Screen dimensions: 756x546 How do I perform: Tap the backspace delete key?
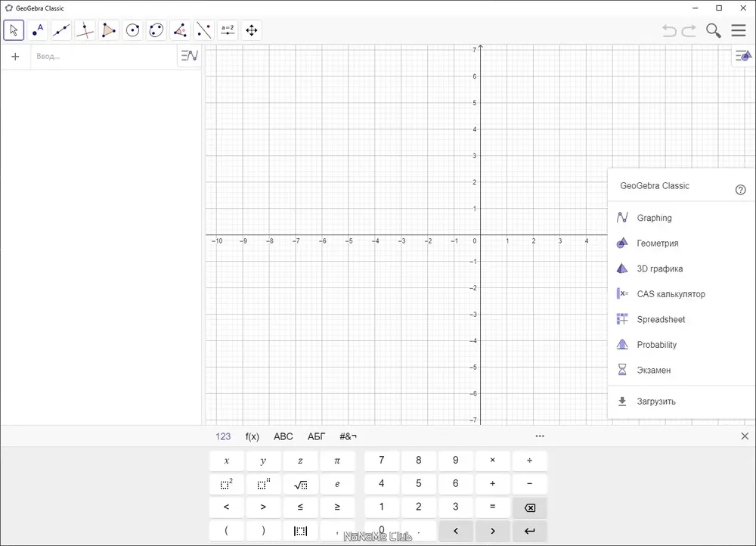[x=529, y=507]
